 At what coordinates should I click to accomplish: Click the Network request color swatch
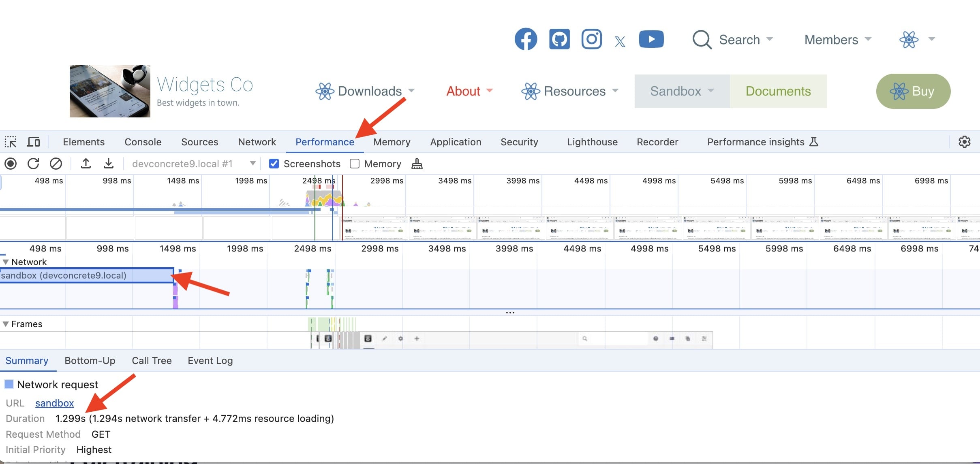9,384
